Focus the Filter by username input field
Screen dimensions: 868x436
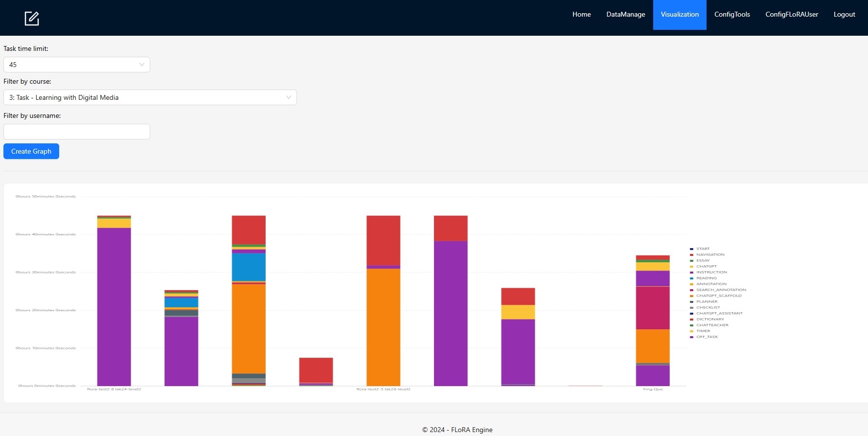pos(76,132)
